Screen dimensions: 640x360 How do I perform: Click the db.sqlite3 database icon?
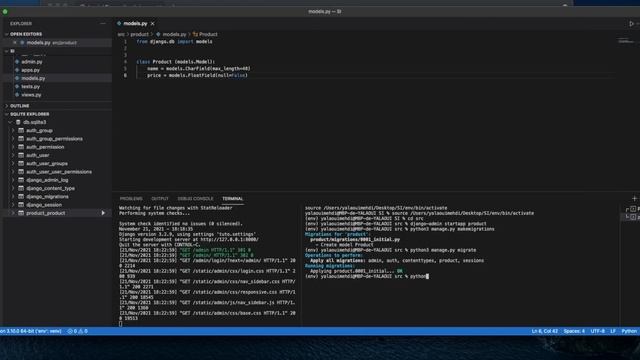pos(18,122)
